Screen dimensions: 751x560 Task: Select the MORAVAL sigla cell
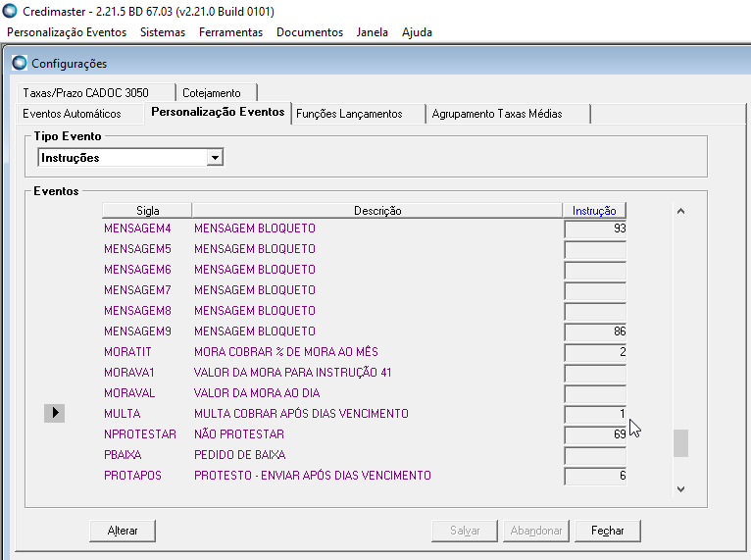pos(129,393)
